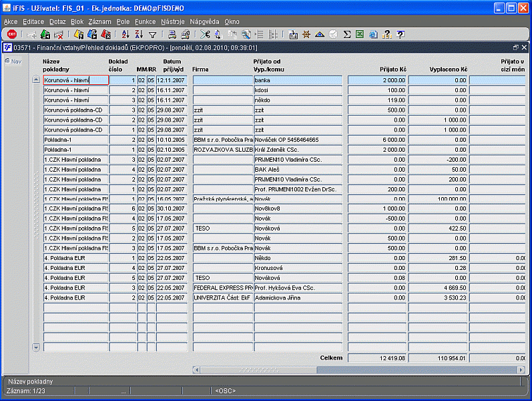Open the Pole menu
Image resolution: width=532 pixels, height=401 pixels.
pyautogui.click(x=123, y=22)
